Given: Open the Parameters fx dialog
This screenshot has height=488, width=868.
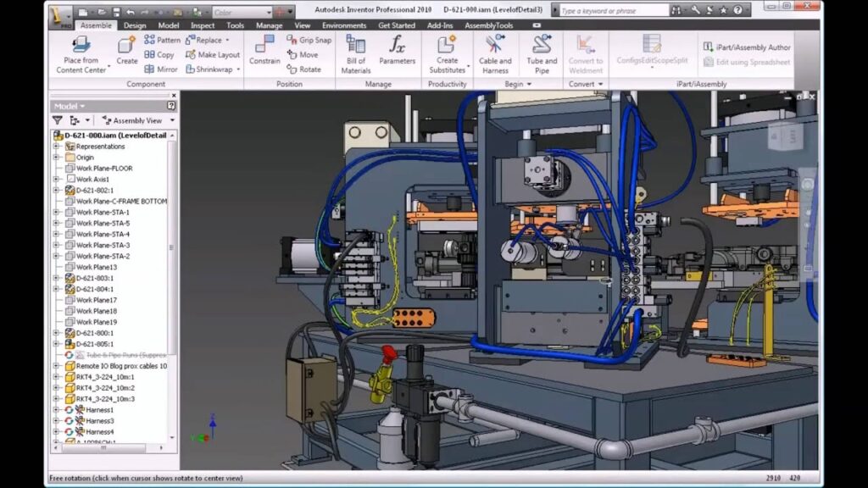Looking at the screenshot, I should pyautogui.click(x=397, y=50).
